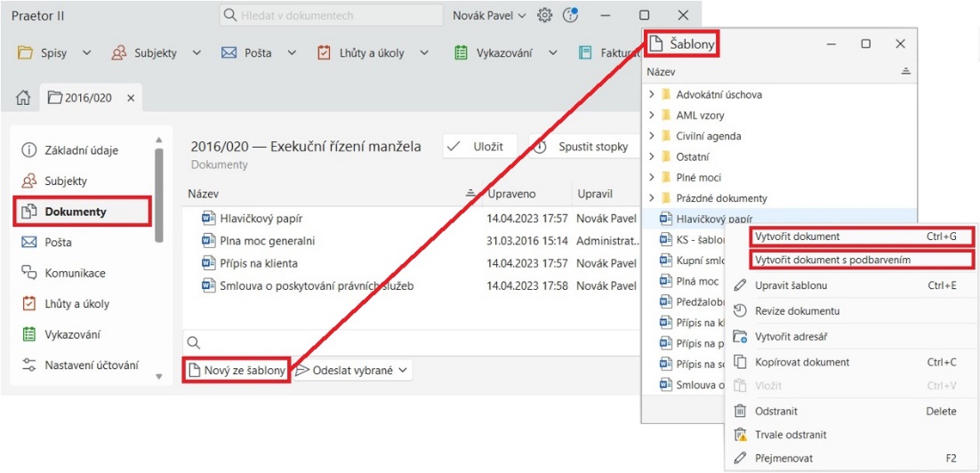Open the home icon tab
This screenshot has width=980, height=473.
point(24,98)
